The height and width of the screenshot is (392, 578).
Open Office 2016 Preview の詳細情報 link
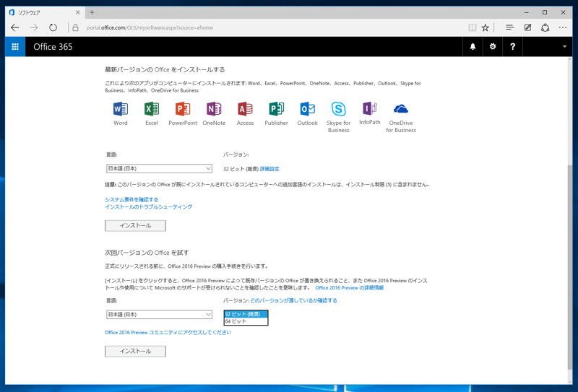click(x=350, y=288)
